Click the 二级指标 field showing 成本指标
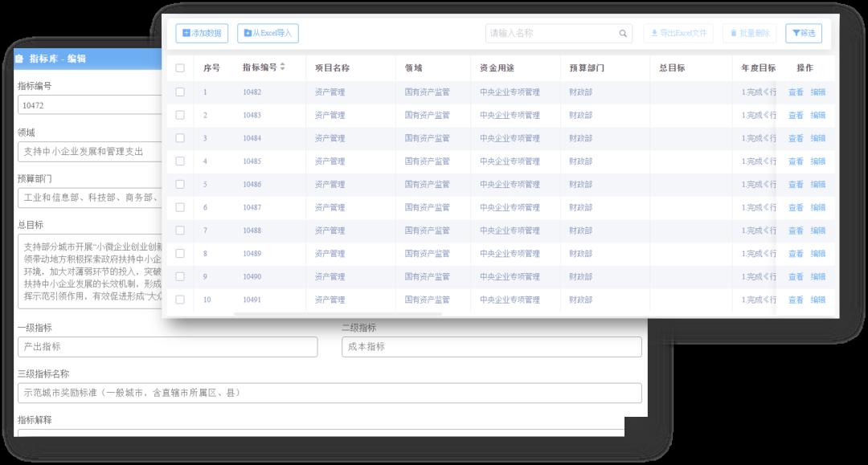Viewport: 868px width, 465px height. [x=492, y=347]
